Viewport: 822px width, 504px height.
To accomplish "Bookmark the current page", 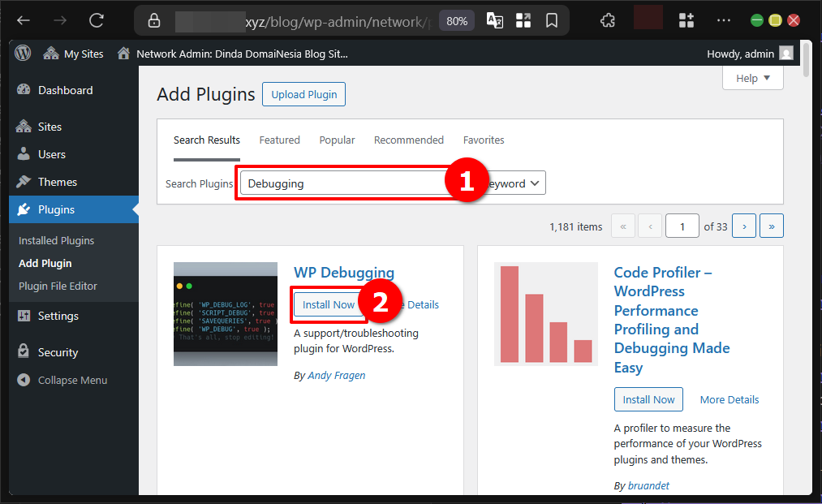I will pos(552,20).
